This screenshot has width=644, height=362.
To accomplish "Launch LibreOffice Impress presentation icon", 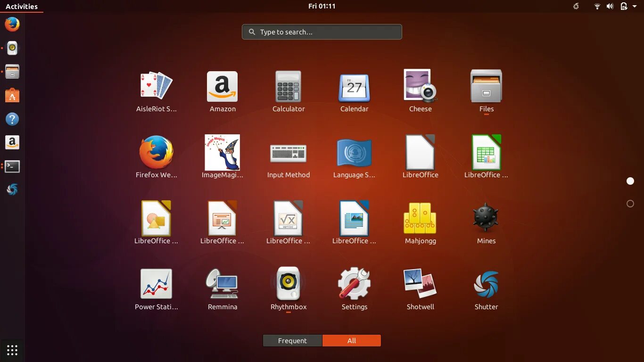I will (223, 224).
